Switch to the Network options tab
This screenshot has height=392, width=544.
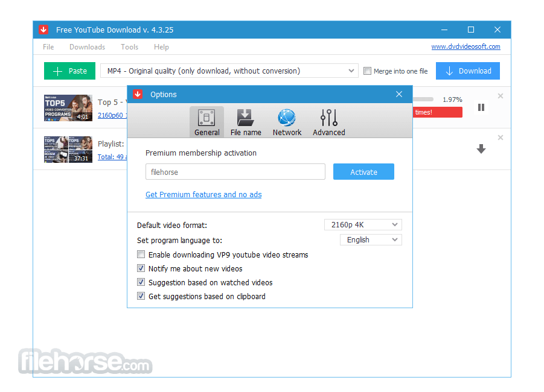click(287, 122)
